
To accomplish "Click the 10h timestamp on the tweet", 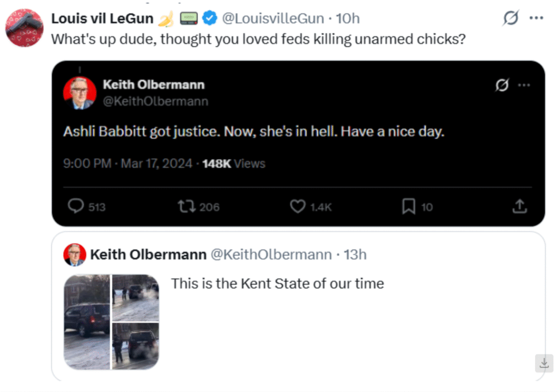I will click(x=348, y=19).
